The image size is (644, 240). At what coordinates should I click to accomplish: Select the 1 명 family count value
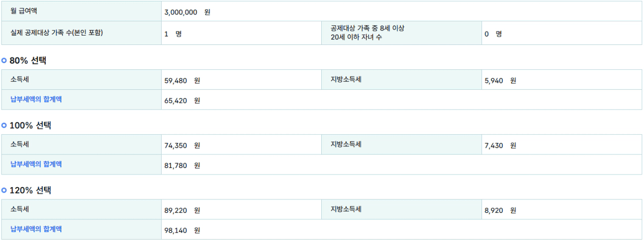point(173,34)
